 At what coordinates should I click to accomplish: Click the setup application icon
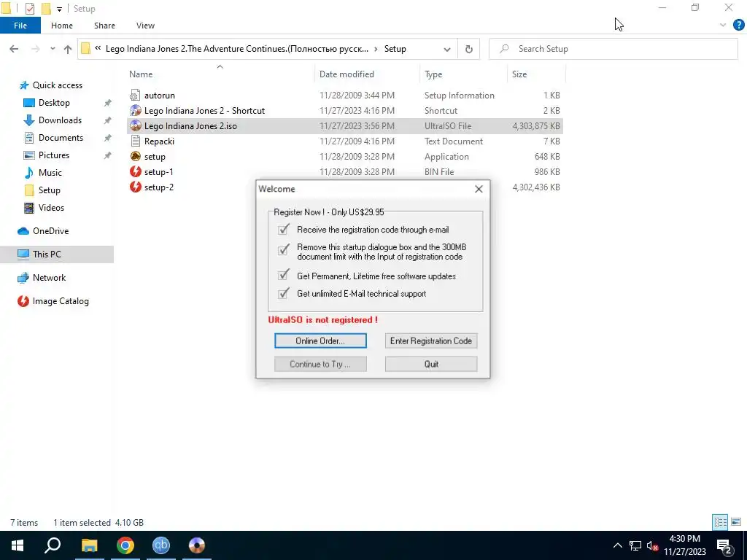pos(135,156)
